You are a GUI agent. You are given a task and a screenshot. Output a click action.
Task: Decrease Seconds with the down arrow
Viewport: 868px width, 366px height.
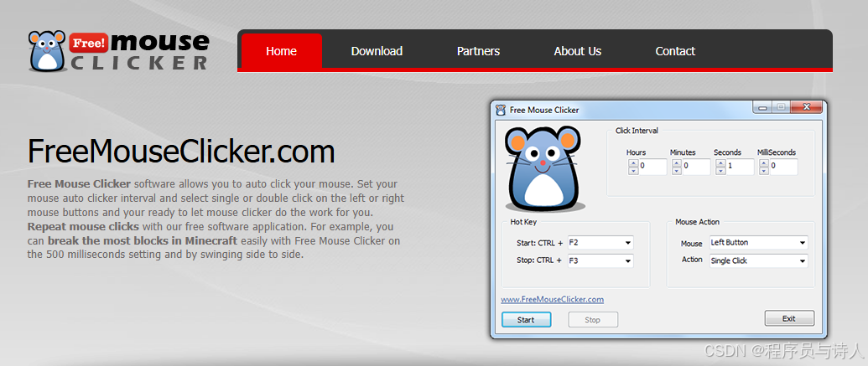pyautogui.click(x=720, y=171)
